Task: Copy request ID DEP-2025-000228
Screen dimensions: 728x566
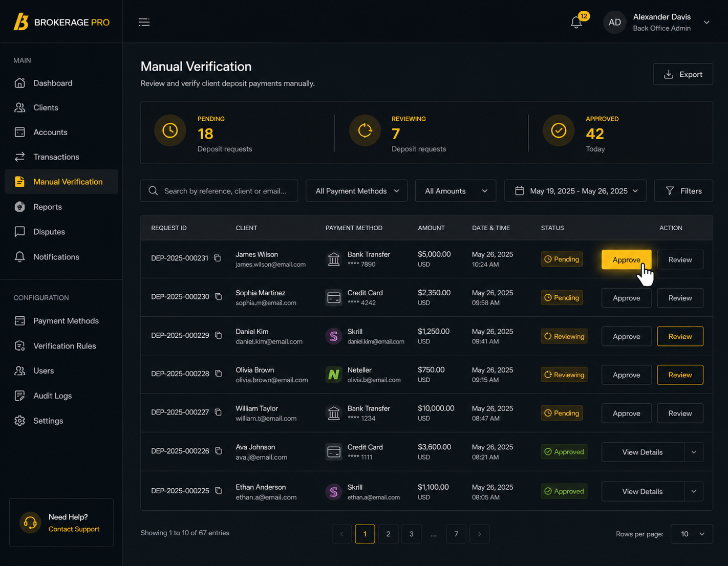Action: [219, 374]
